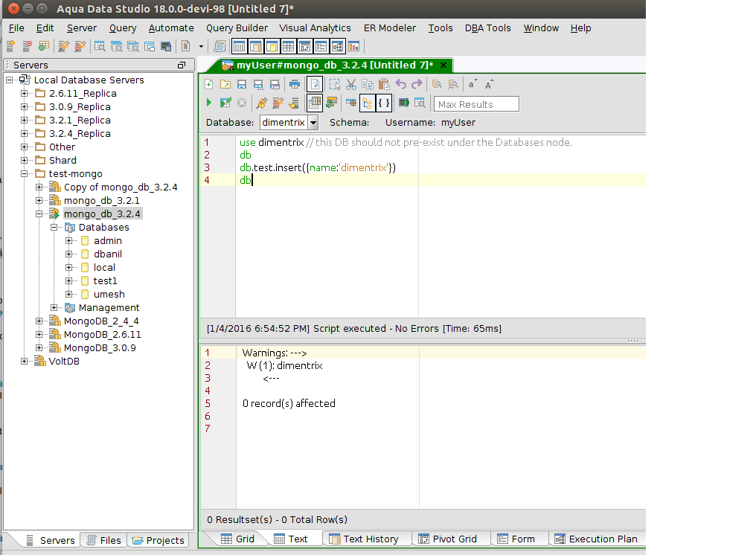Click the connect plug icon in main toolbar
756x555 pixels.
pos(64,46)
